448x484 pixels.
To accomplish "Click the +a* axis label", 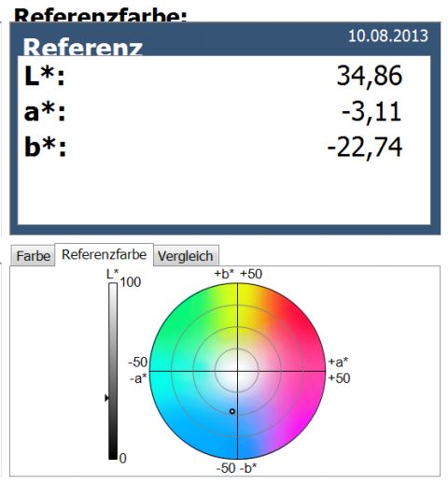I will 339,362.
